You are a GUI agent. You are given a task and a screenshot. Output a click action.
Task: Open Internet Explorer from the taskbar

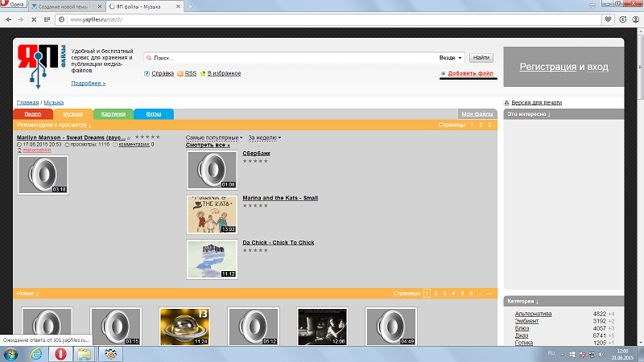coord(36,354)
